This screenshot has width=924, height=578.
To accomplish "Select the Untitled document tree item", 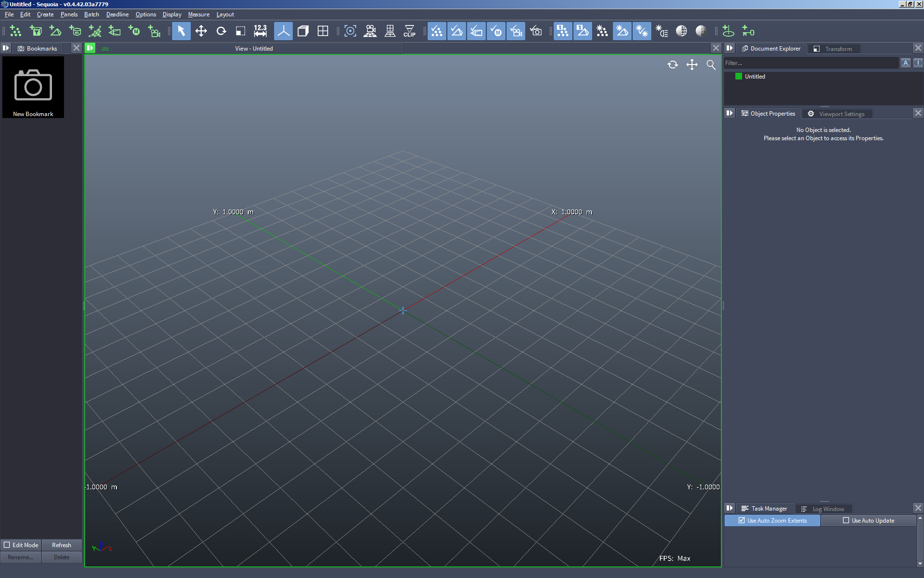I will point(755,77).
